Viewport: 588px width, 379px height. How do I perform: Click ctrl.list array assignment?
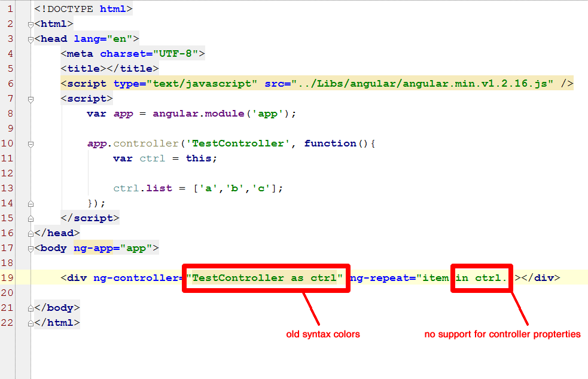[x=198, y=188]
